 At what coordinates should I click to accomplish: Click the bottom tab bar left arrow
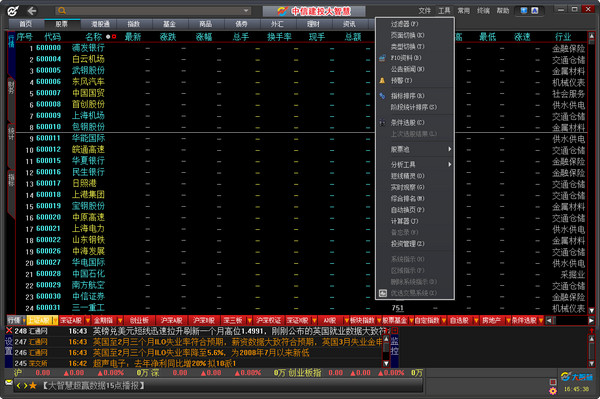pos(549,321)
